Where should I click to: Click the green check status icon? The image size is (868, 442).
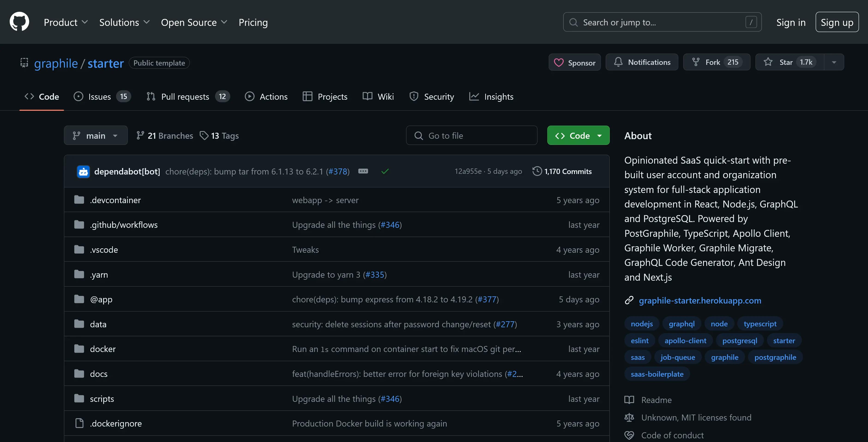coord(385,172)
